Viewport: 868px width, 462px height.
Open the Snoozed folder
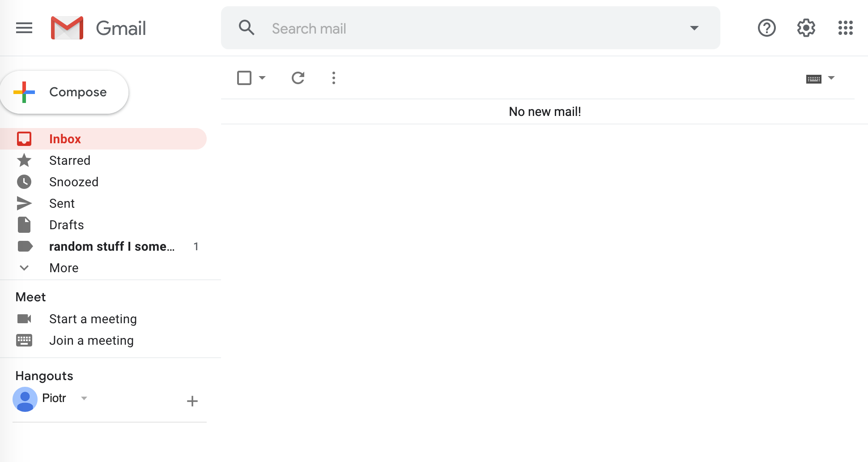74,182
